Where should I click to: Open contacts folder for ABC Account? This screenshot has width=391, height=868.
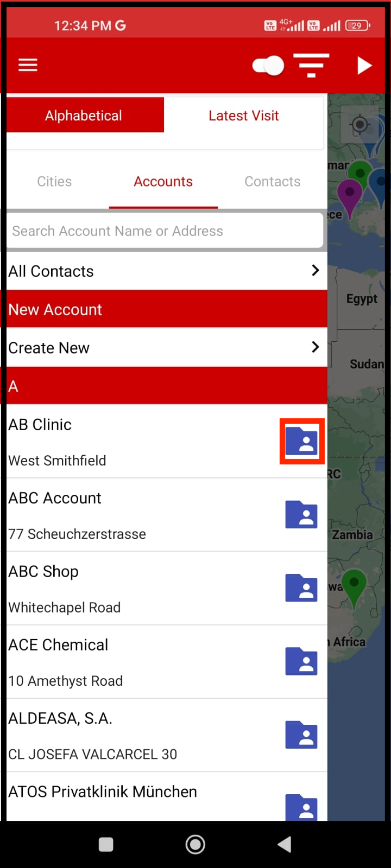(x=301, y=515)
